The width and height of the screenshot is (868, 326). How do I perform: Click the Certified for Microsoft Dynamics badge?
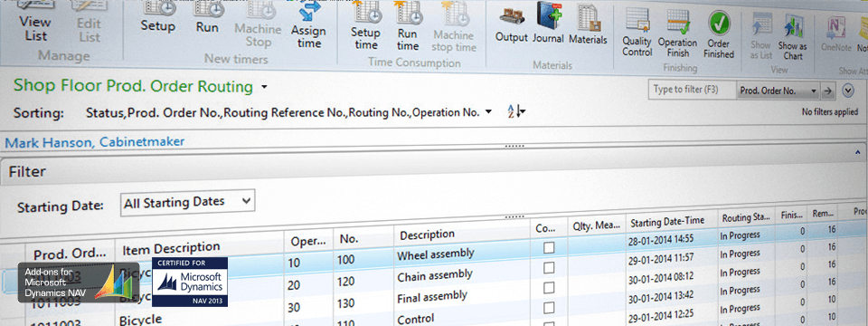point(190,282)
